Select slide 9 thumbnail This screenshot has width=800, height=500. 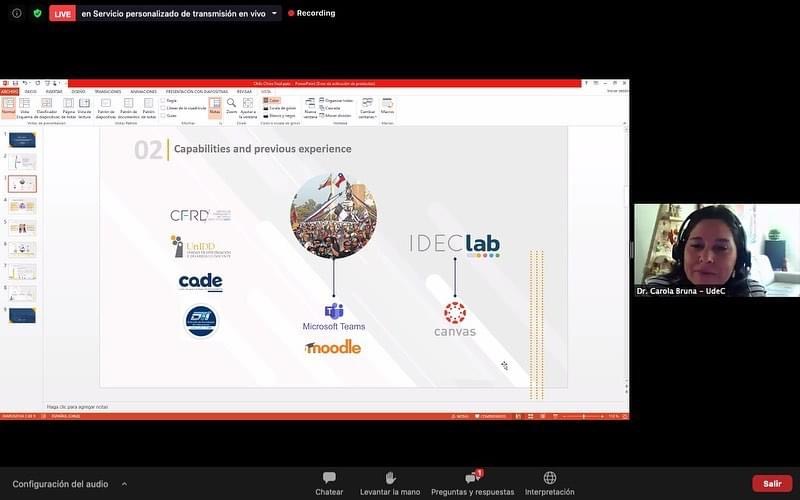22,315
